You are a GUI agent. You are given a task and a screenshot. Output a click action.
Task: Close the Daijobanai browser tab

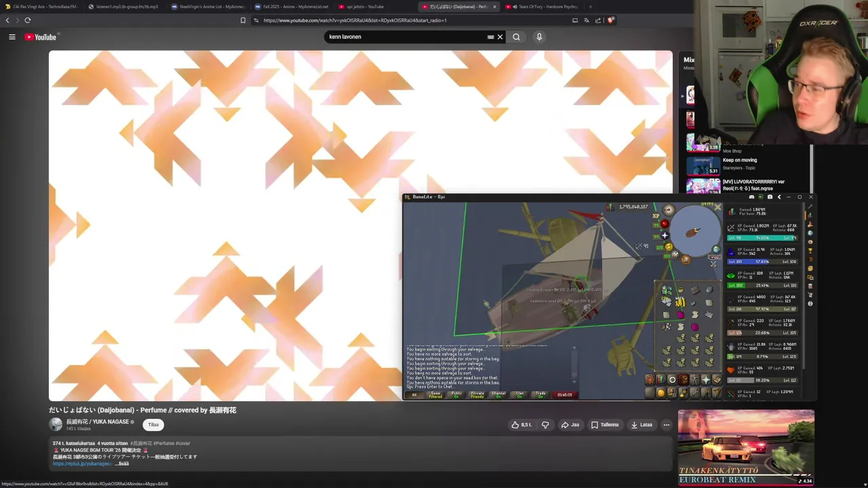point(494,7)
